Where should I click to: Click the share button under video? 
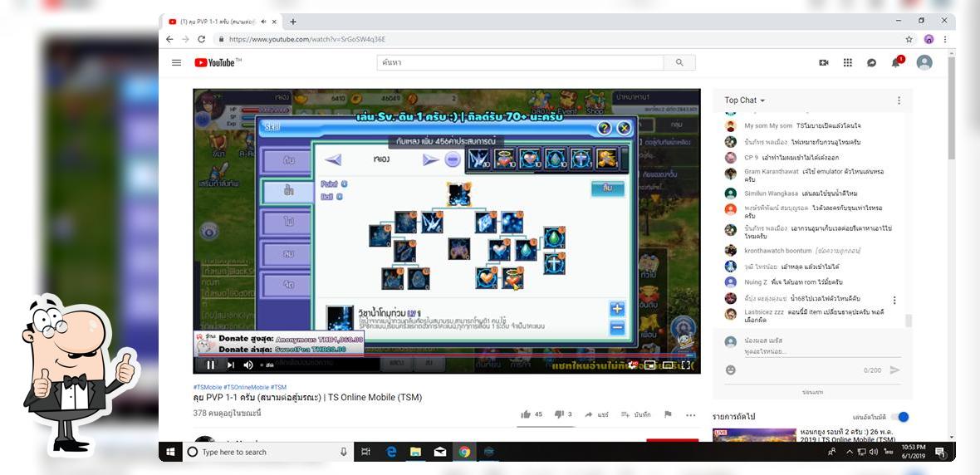[596, 414]
